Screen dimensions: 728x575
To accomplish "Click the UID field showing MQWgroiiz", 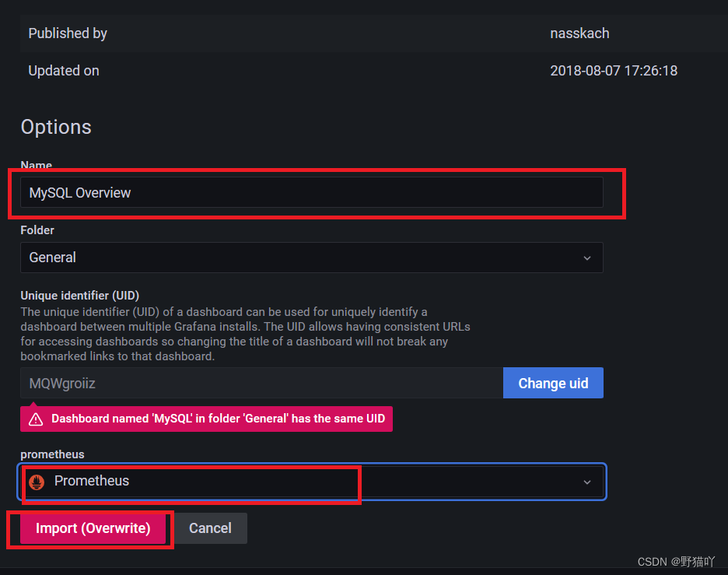I will [x=261, y=383].
